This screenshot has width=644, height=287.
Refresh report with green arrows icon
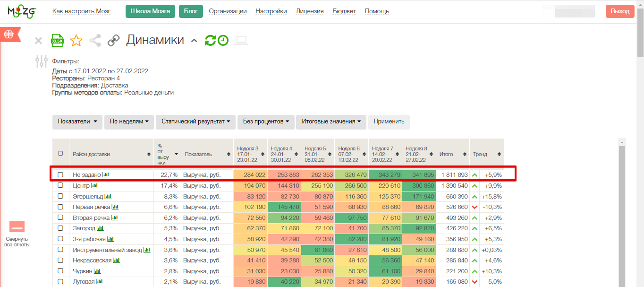click(210, 41)
